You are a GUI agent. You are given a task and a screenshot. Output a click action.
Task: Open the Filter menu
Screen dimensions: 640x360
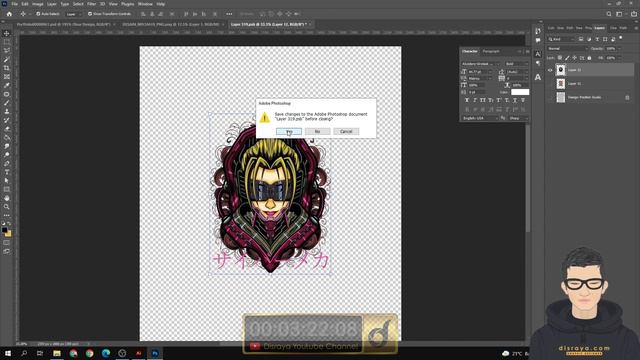pyautogui.click(x=91, y=4)
